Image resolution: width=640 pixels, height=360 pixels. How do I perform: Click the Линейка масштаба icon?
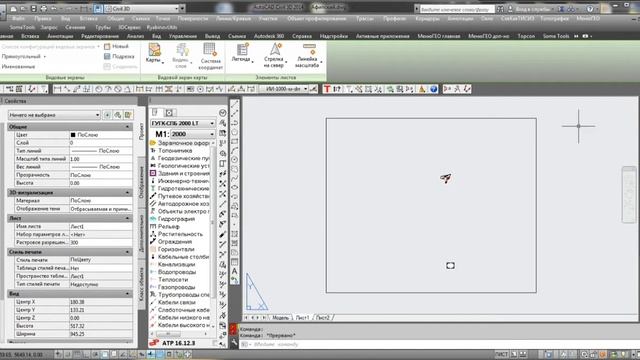309,49
